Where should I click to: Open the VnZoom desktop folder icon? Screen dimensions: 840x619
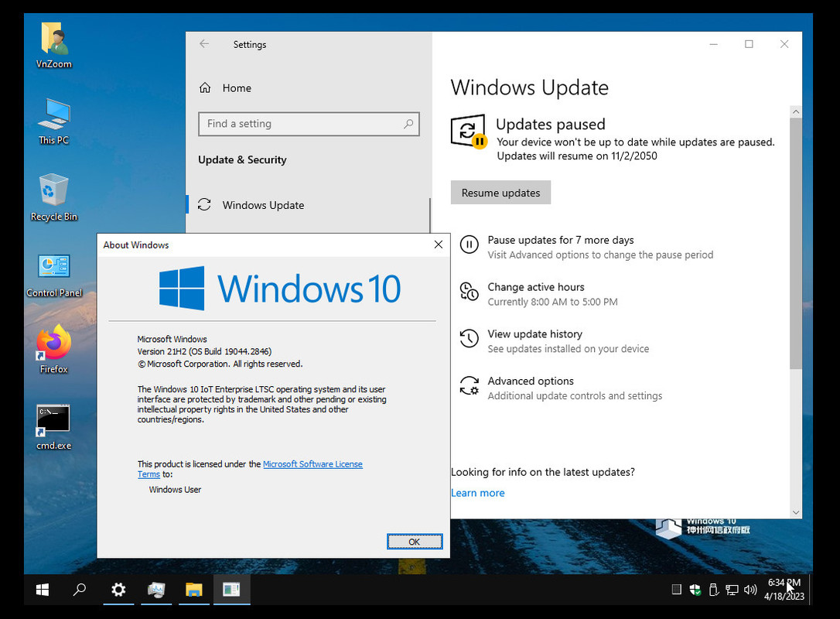pyautogui.click(x=53, y=46)
